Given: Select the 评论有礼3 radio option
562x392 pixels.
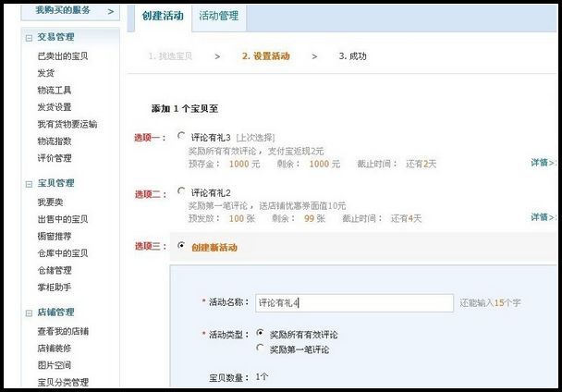Looking at the screenshot, I should pos(181,136).
